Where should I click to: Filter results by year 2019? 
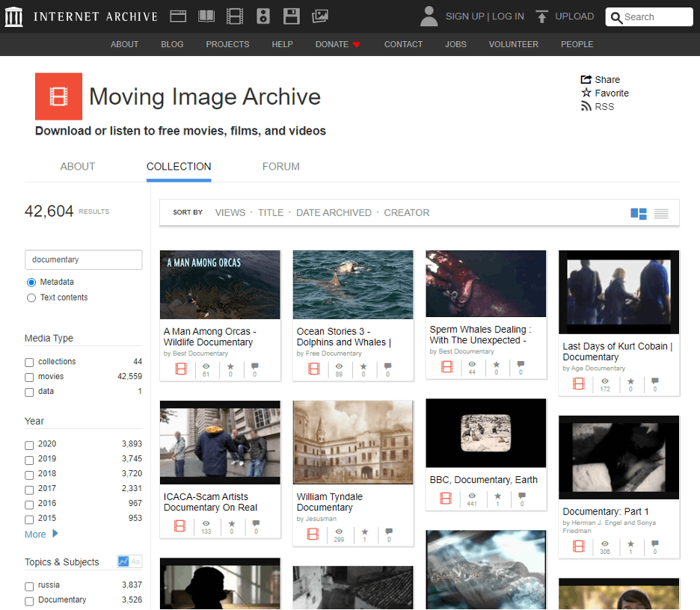tap(29, 460)
